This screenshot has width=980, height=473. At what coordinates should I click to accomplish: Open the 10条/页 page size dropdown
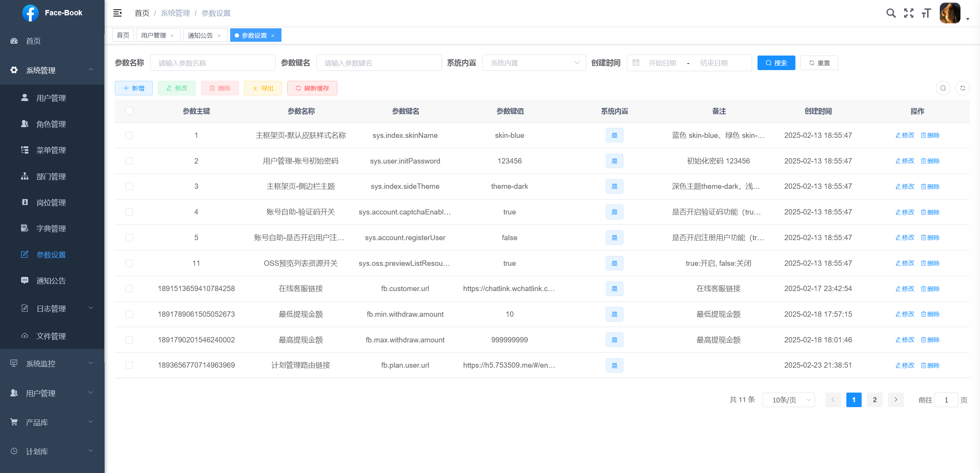point(789,399)
